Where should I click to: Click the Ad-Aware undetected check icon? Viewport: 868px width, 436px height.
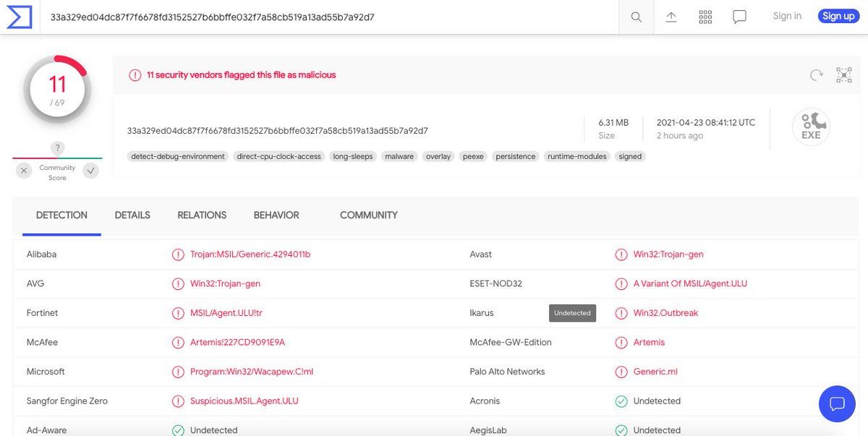click(178, 430)
